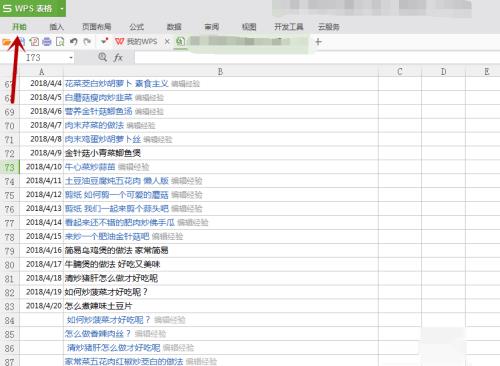Screen dimensions: 500x366
Task: Switch to the 视图 ribbon tab
Action: coord(249,27)
